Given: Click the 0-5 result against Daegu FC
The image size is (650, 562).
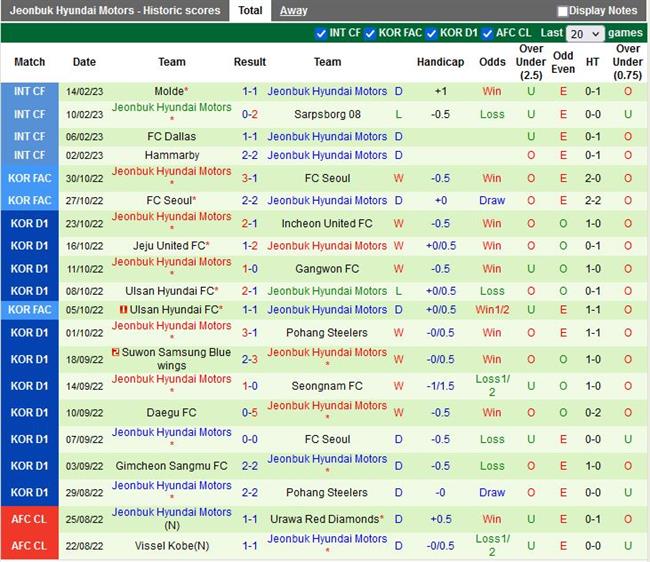Looking at the screenshot, I should coord(250,412).
